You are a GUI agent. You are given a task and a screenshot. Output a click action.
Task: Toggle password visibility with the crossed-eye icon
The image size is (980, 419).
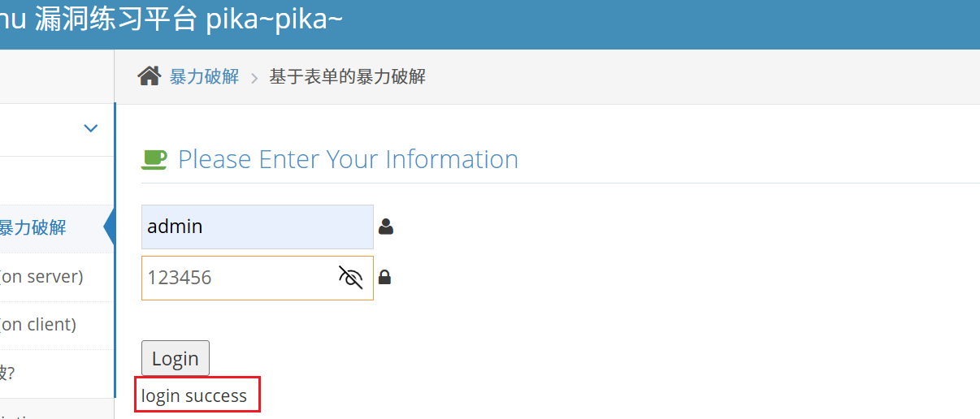(350, 278)
